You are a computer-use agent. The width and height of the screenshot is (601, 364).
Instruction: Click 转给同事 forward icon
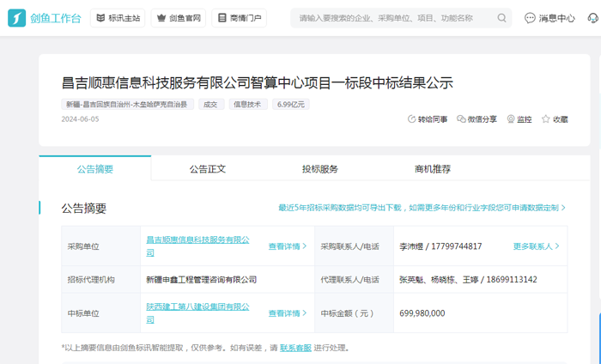pos(412,119)
